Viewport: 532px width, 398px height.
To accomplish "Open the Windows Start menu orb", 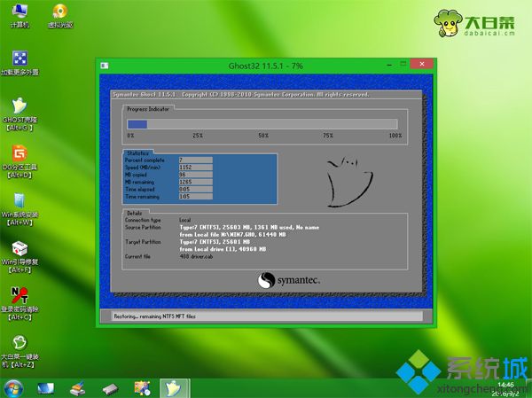I will [x=14, y=387].
